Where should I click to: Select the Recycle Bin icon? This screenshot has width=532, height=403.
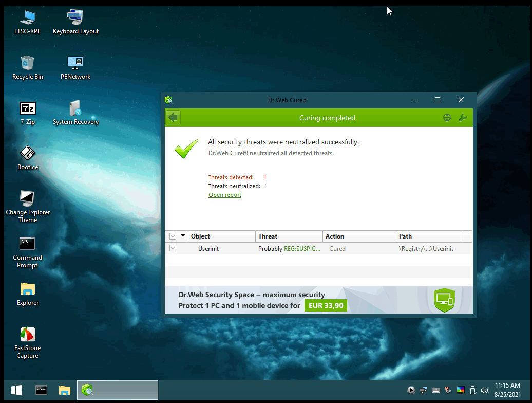coord(28,67)
